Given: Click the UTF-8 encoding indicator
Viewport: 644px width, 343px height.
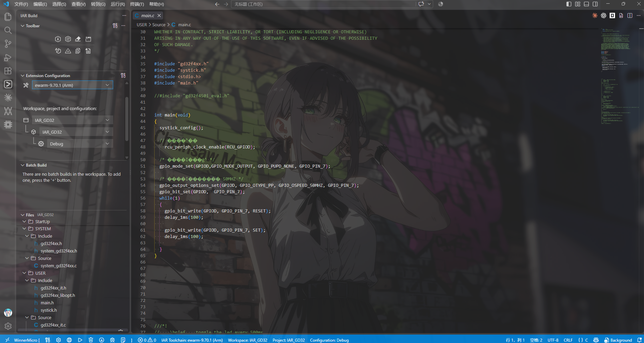Looking at the screenshot, I should [x=553, y=340].
